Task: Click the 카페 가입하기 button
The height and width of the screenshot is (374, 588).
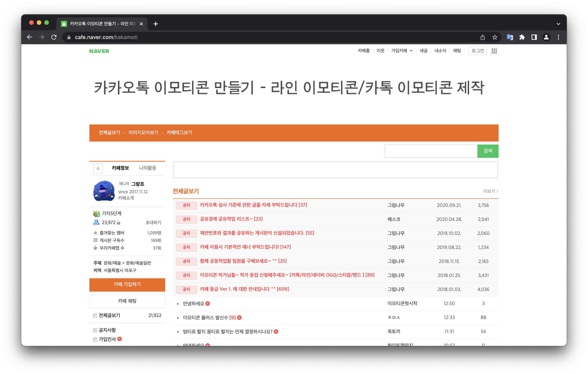Action: point(127,285)
